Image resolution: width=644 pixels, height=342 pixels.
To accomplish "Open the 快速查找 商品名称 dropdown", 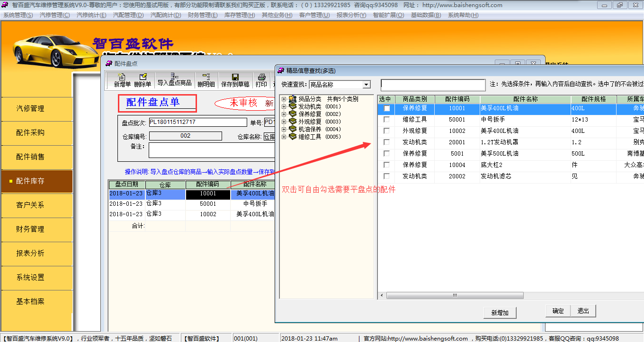I will point(366,85).
